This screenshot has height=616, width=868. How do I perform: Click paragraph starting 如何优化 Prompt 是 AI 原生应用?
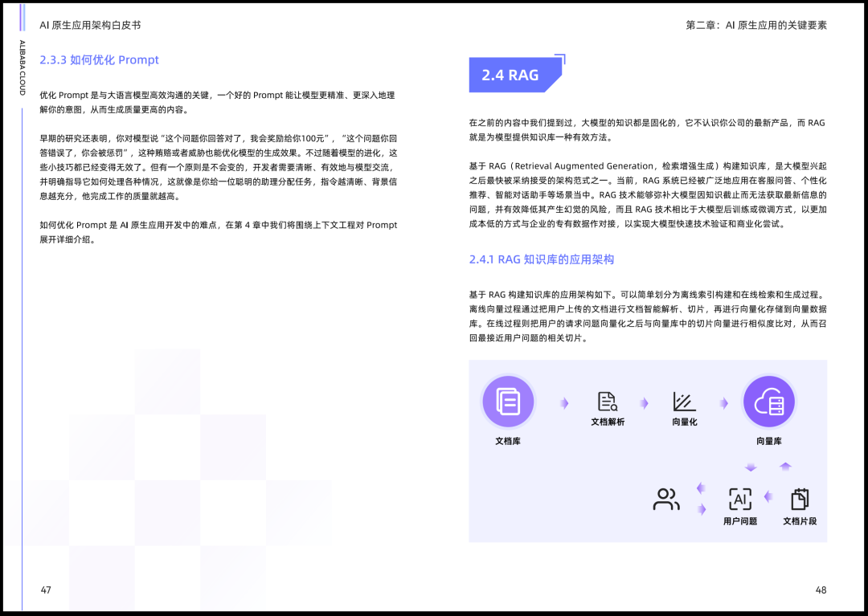point(218,232)
